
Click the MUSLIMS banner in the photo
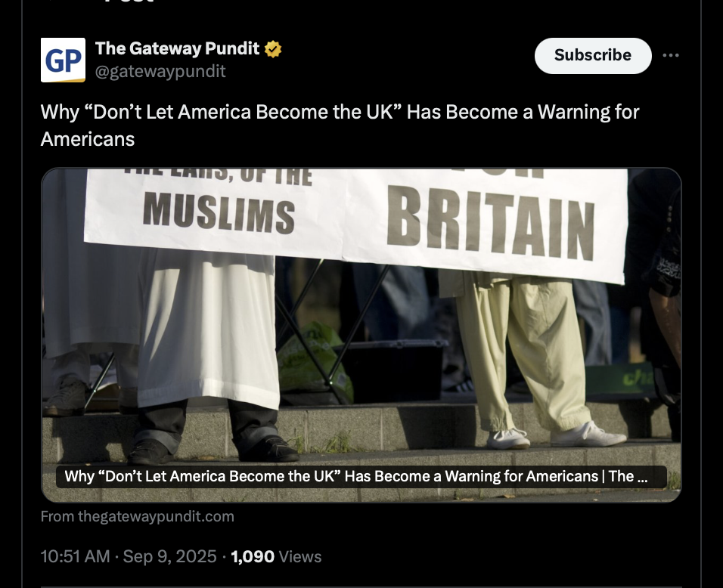[x=219, y=213]
